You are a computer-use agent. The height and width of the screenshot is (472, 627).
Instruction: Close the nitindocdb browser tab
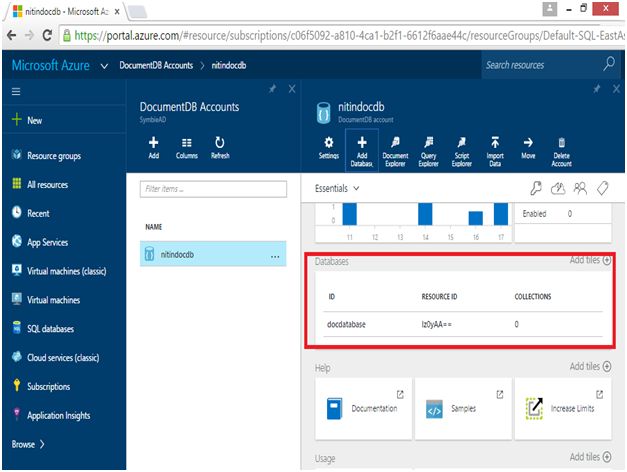tap(117, 12)
